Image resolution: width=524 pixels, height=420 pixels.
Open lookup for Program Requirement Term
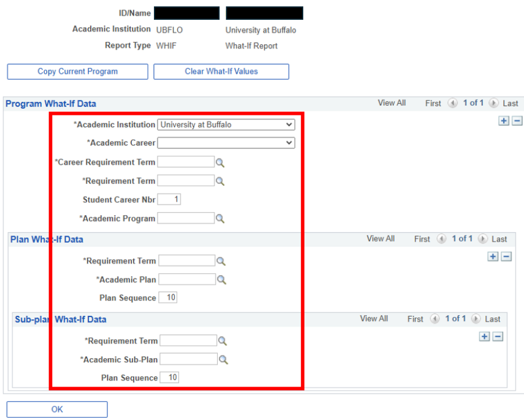(x=220, y=182)
